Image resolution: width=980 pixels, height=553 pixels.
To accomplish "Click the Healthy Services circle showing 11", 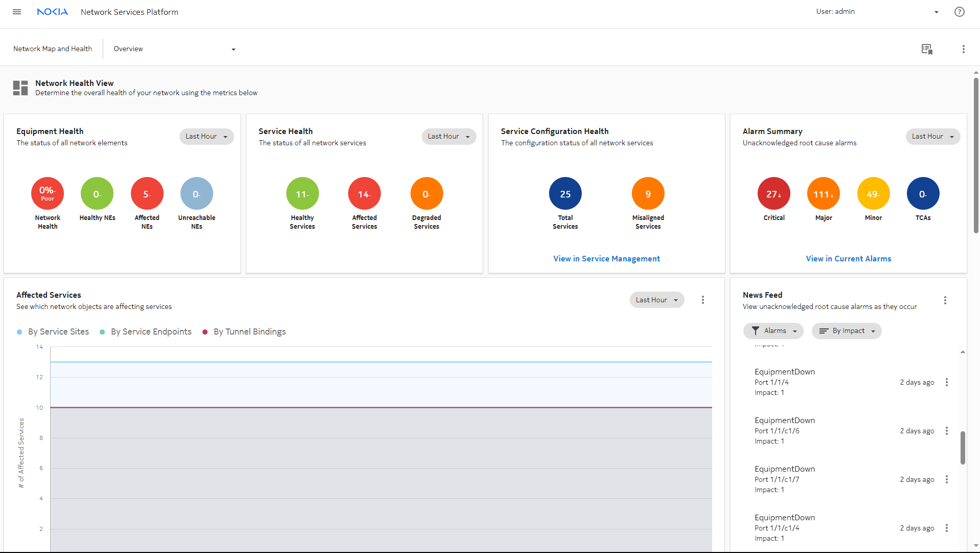I will (303, 193).
